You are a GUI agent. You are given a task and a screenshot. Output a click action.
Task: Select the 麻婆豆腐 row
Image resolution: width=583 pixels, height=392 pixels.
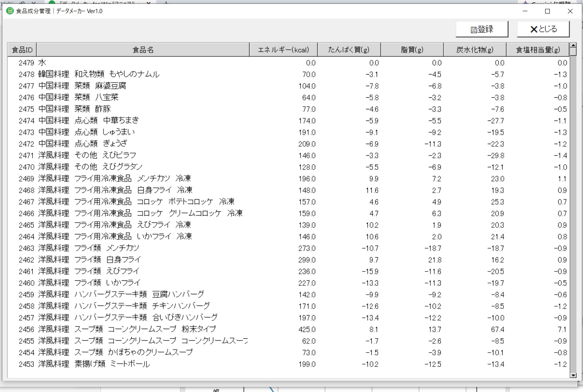[x=289, y=86]
